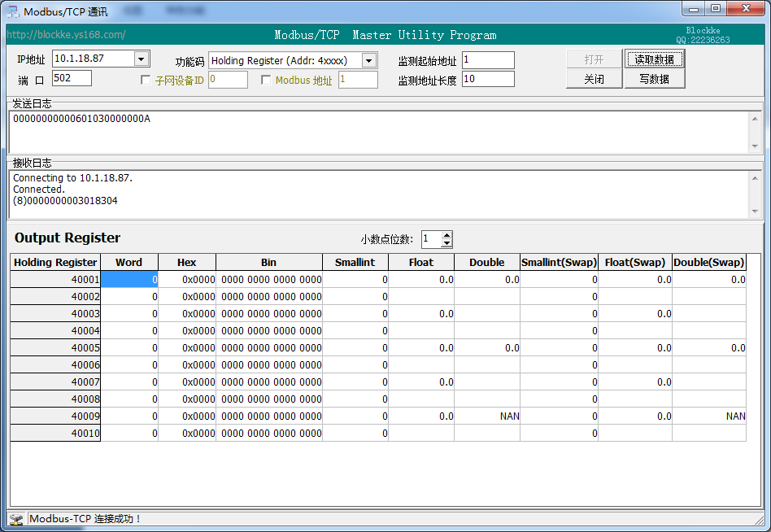Click the Hex column header
Screen dimensions: 771x532
coord(187,262)
